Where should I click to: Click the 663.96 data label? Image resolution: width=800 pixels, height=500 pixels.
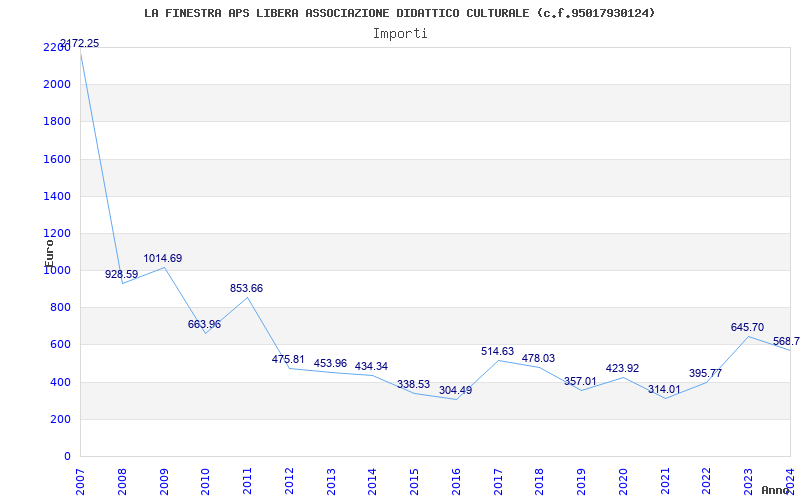click(x=205, y=324)
